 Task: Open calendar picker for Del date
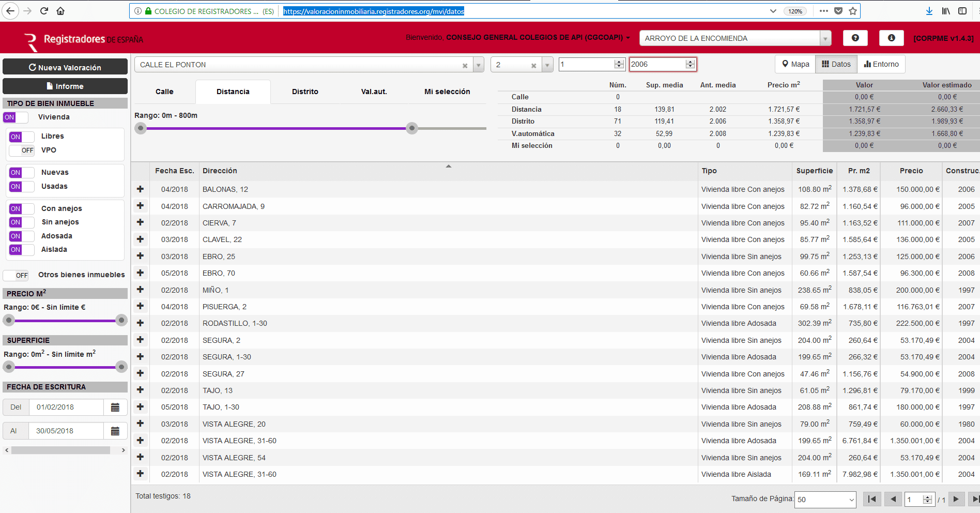115,408
